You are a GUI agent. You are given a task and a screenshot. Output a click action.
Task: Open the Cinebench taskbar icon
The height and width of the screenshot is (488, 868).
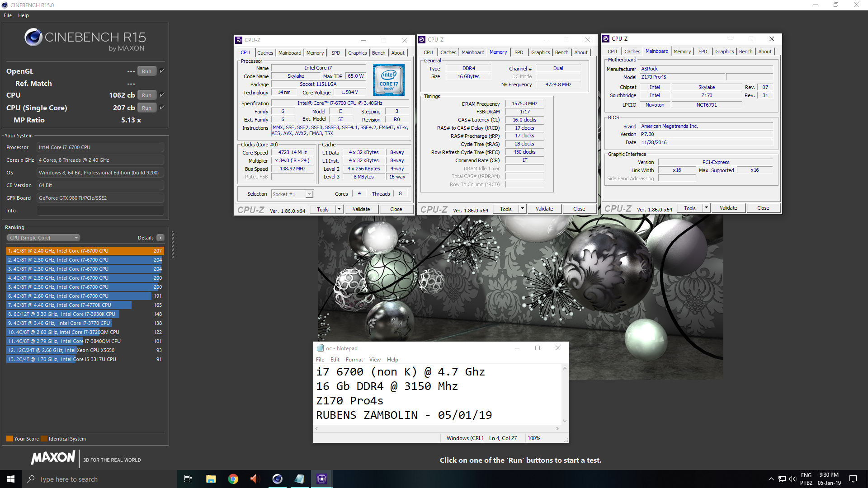[x=277, y=479]
